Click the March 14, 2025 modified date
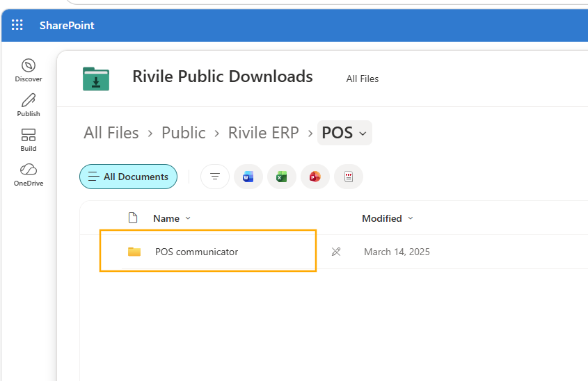The image size is (588, 381). [x=397, y=252]
